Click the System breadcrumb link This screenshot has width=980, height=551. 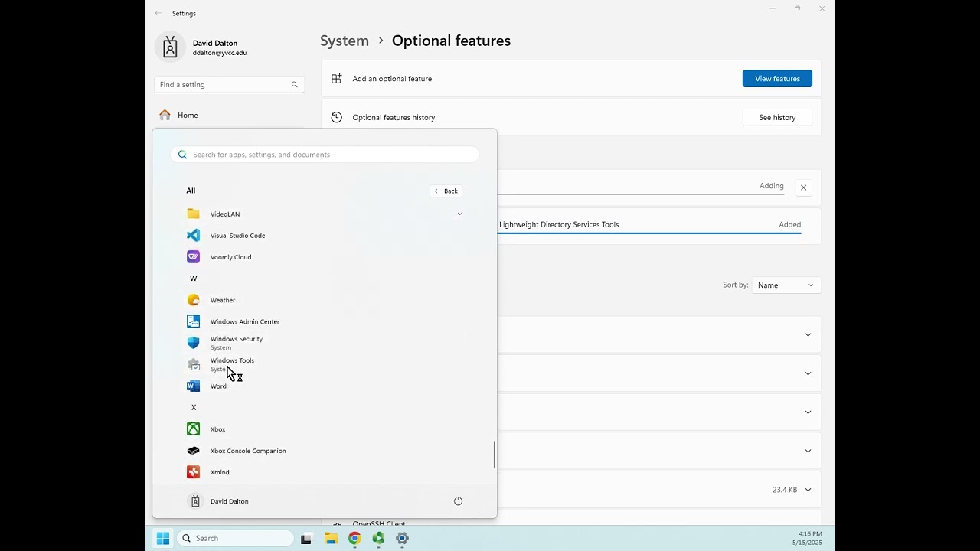pos(345,41)
